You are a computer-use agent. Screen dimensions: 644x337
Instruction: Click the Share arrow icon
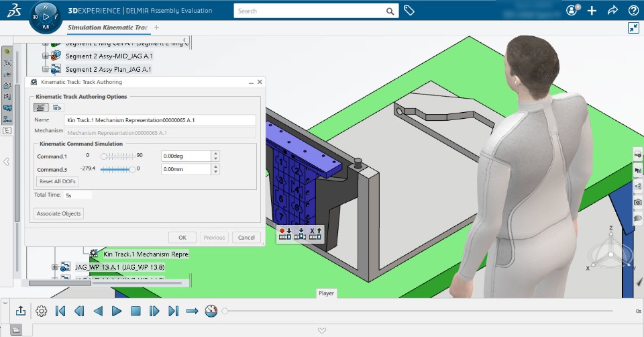(x=612, y=10)
